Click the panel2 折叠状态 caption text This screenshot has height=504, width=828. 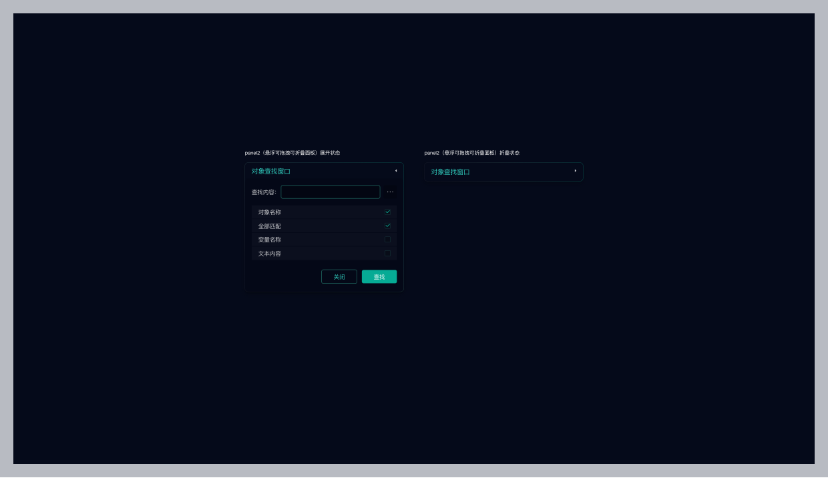(x=471, y=153)
